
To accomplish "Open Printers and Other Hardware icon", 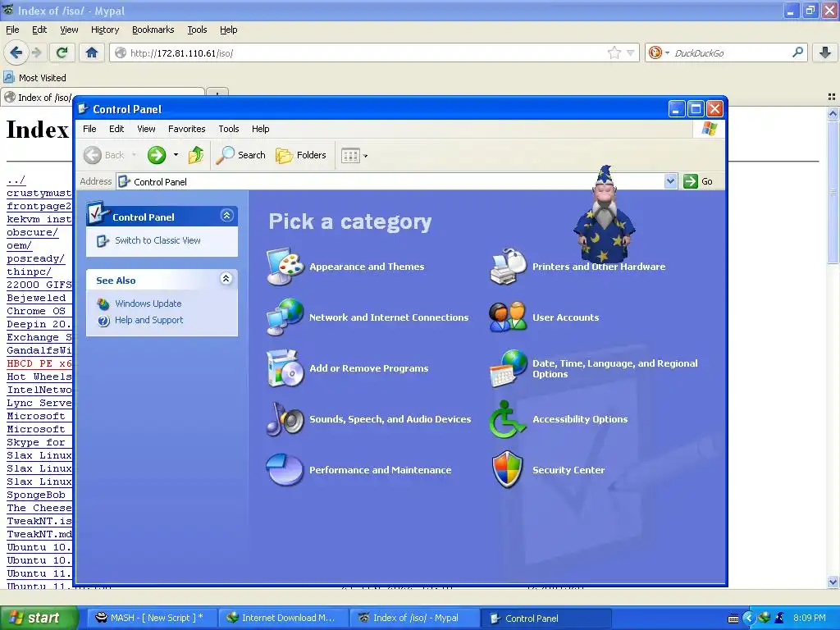I will [x=508, y=267].
